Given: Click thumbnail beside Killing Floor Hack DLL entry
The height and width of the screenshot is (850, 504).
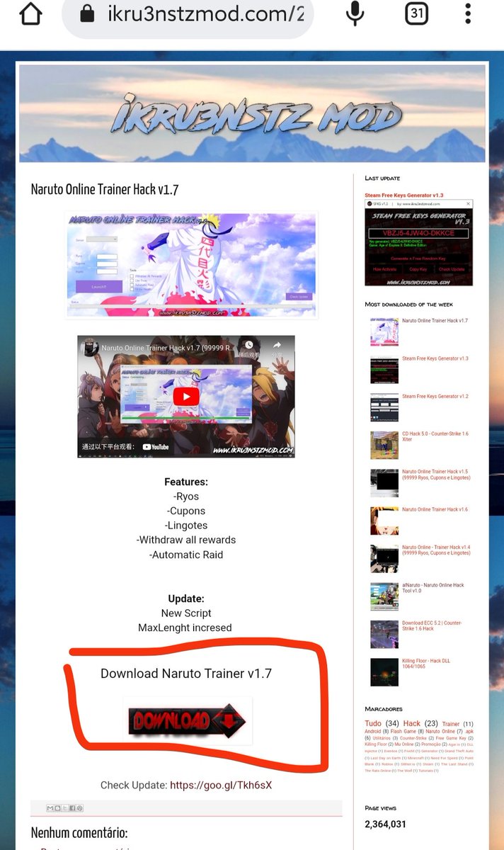Looking at the screenshot, I should tap(384, 672).
